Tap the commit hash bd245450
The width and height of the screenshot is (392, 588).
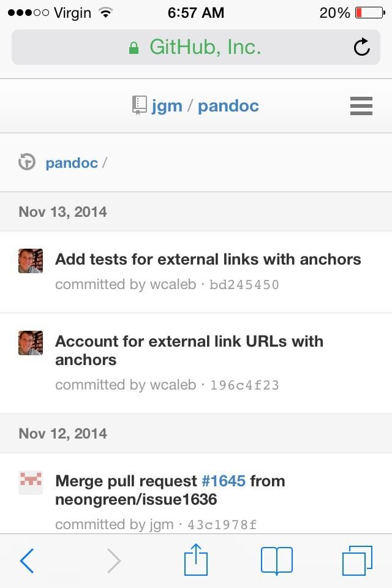[x=244, y=285]
